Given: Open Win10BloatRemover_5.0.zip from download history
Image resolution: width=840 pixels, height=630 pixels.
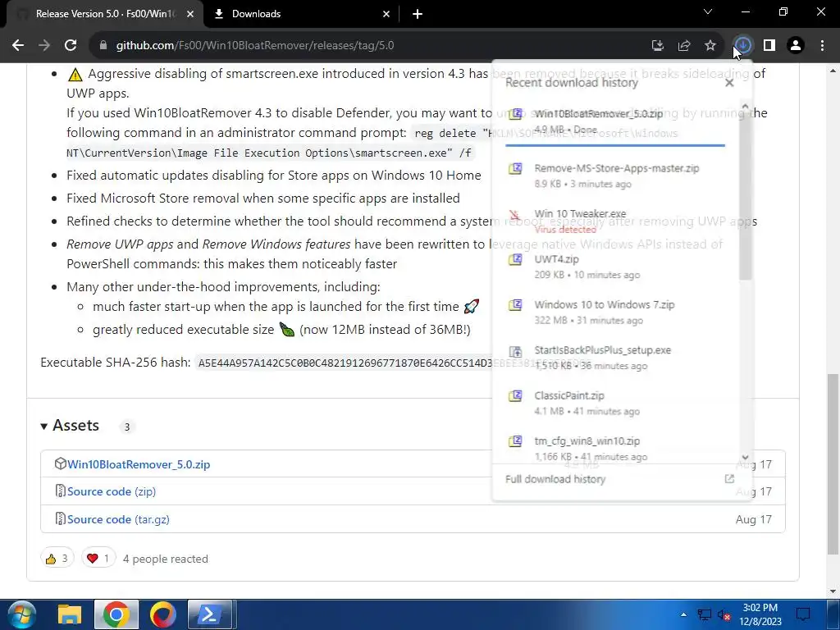Looking at the screenshot, I should 615,121.
